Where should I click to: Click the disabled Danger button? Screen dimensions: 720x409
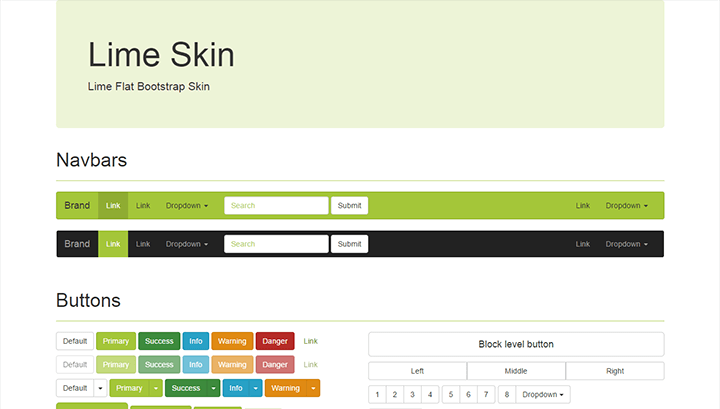(x=275, y=364)
